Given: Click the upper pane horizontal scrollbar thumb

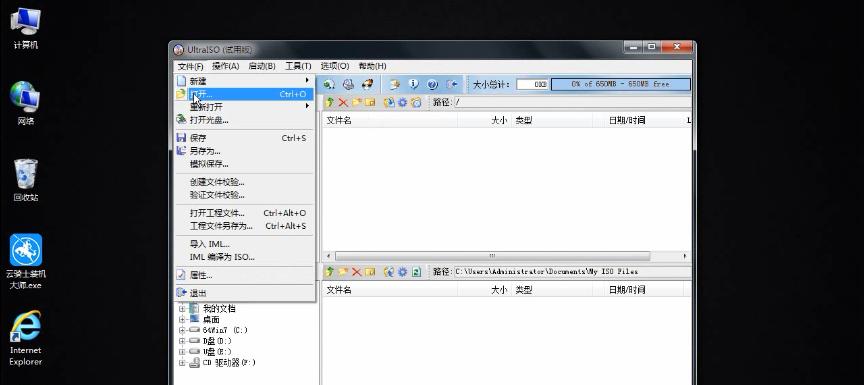Looking at the screenshot, I should coord(492,256).
